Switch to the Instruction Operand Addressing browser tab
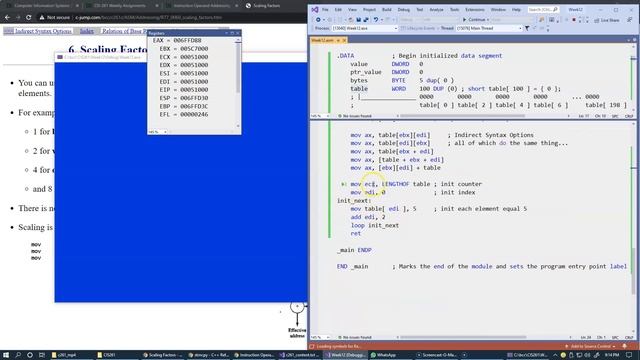Screen dimensions: 640x360 tap(202, 6)
